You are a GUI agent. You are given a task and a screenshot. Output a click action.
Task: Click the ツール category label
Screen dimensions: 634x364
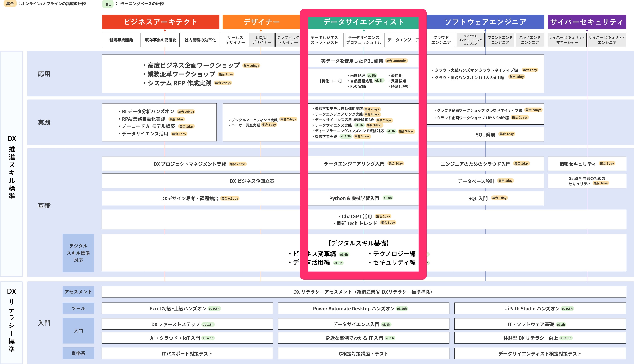coord(78,308)
